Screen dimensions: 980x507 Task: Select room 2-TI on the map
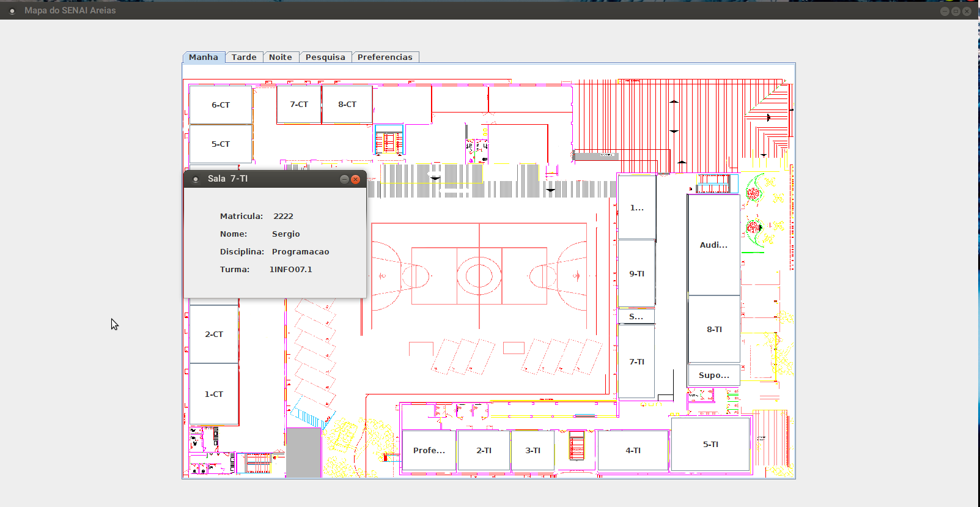pos(484,450)
